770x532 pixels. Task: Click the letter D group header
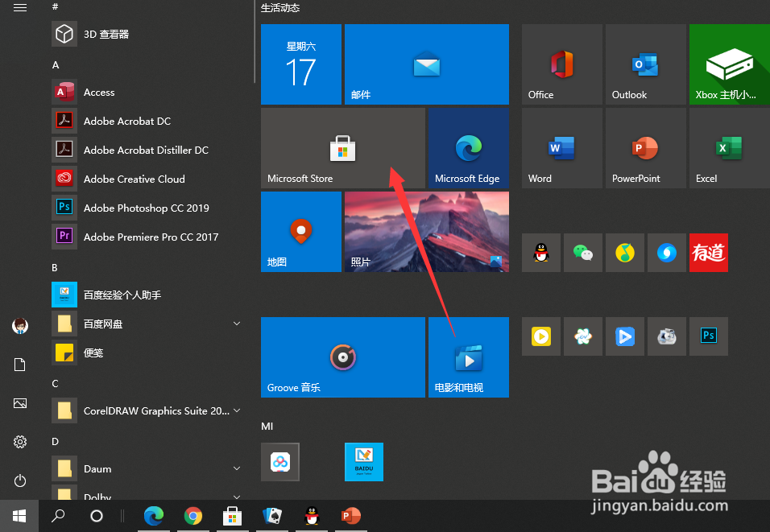(x=55, y=441)
